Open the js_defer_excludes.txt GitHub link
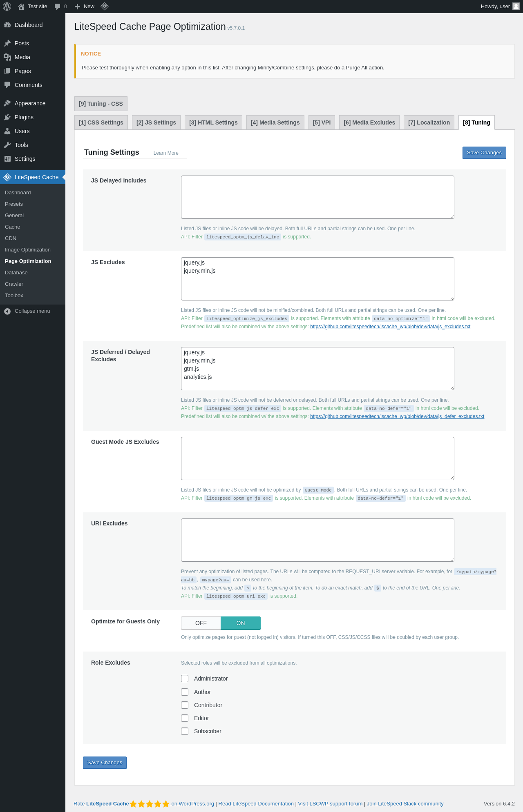Screen dimensions: 523x812 pyautogui.click(x=397, y=416)
